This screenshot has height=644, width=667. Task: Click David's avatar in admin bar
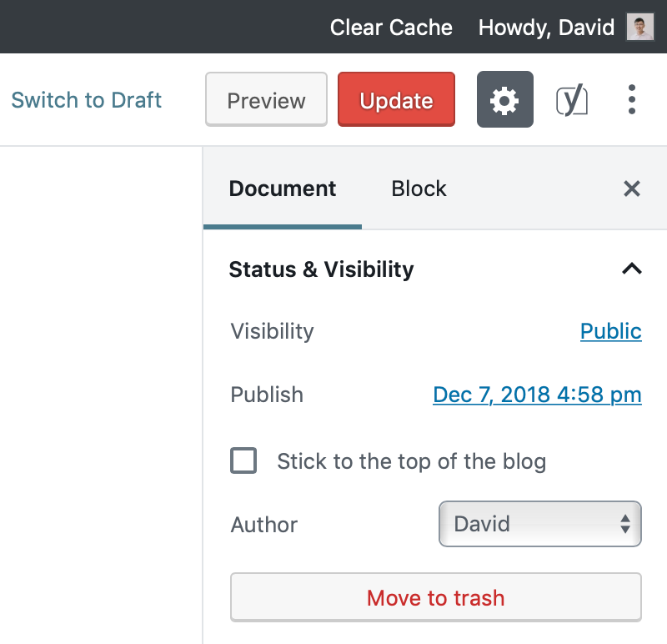(640, 27)
